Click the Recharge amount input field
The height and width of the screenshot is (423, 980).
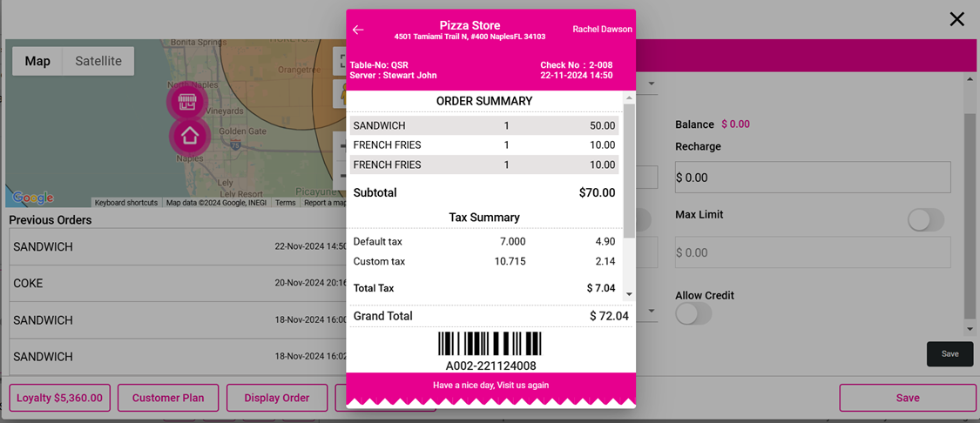coord(812,178)
